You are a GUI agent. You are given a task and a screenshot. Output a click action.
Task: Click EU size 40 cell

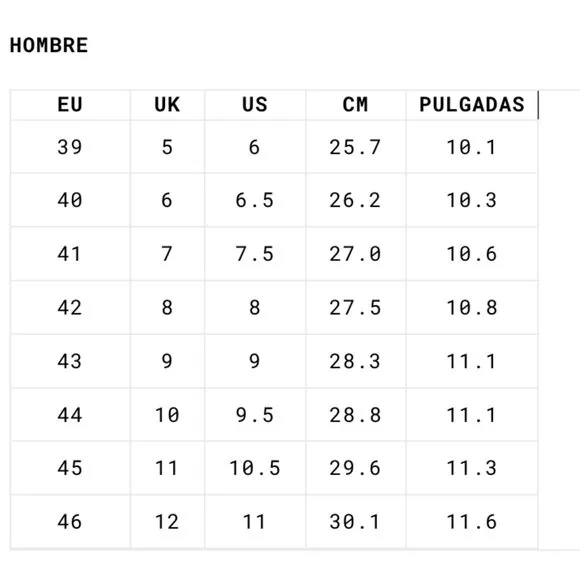pos(70,200)
